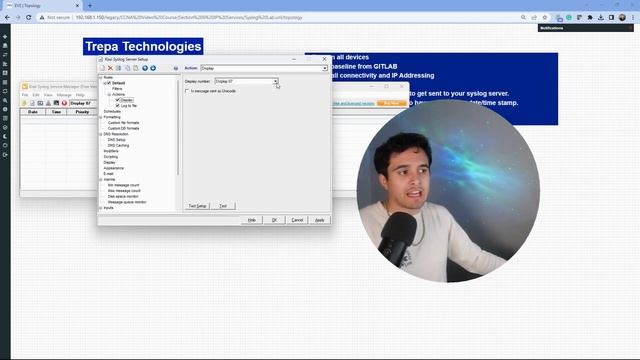Click the plus add-object icon in EVE sidebar
Image resolution: width=640 pixels, height=360 pixels.
click(x=5, y=37)
